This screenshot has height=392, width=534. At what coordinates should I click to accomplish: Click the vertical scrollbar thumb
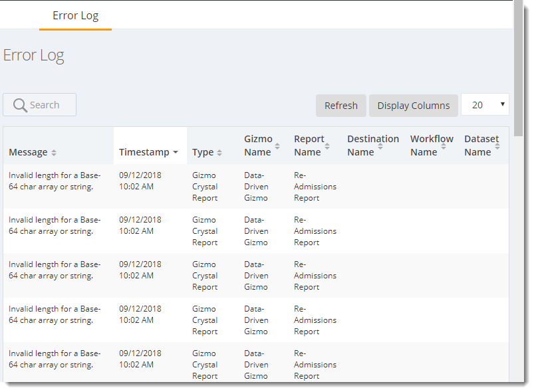[518, 68]
